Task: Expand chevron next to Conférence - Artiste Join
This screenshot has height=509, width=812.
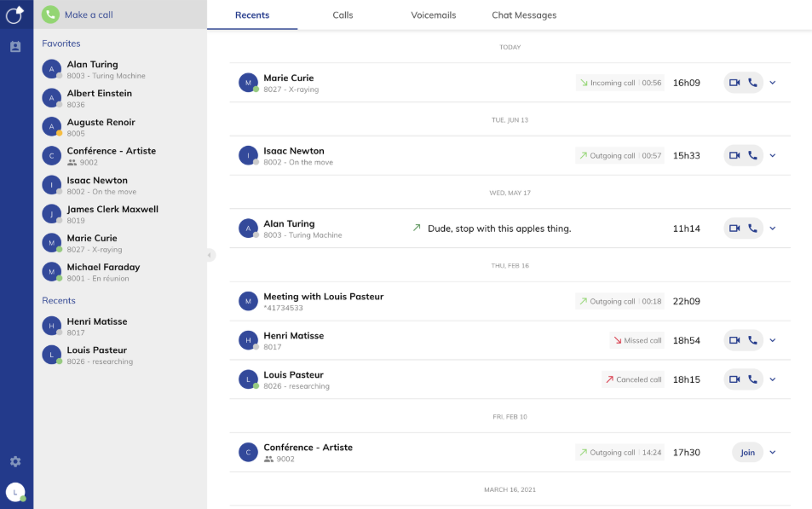Action: coord(773,453)
